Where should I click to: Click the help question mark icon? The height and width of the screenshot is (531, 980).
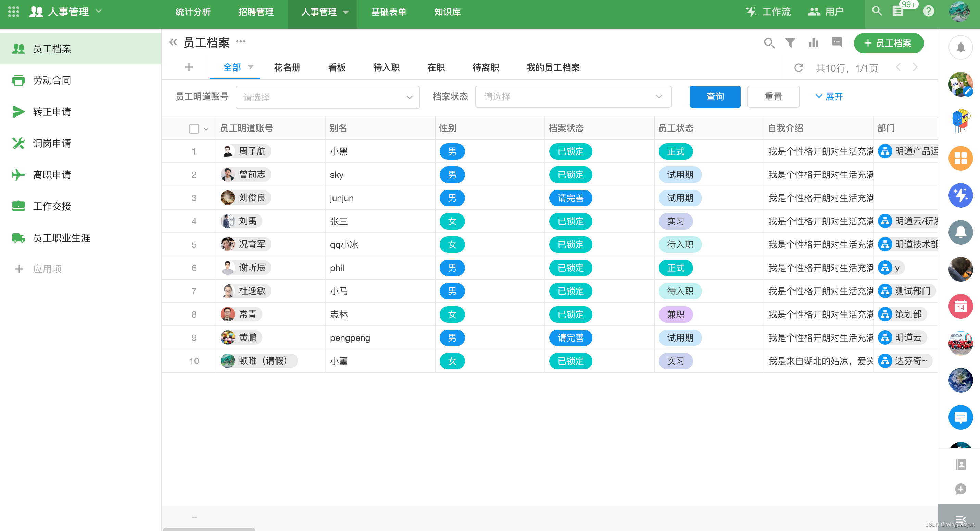929,11
